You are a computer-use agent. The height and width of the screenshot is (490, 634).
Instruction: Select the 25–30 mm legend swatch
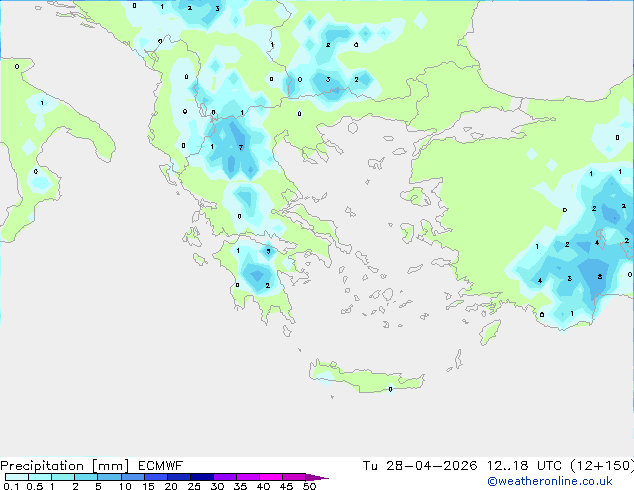tap(202, 477)
